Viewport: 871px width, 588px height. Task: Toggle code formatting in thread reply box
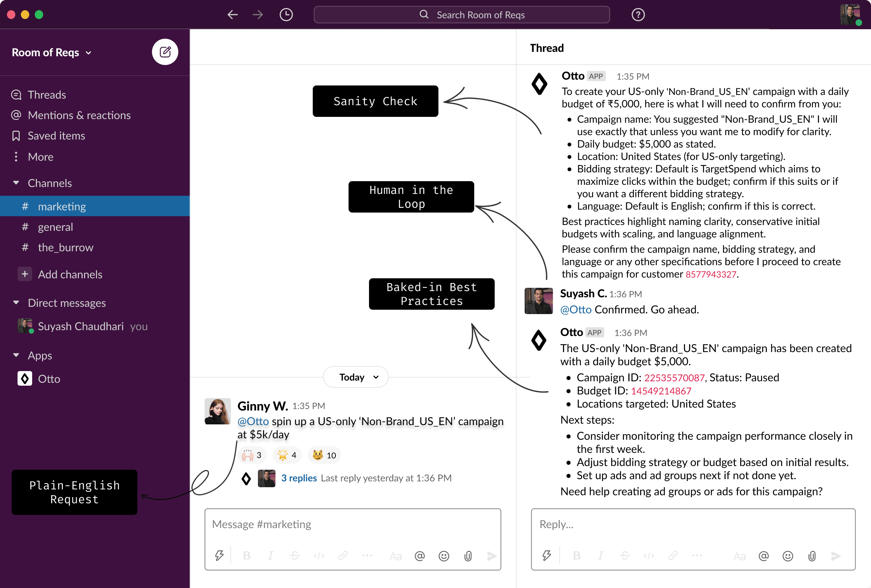click(x=649, y=555)
